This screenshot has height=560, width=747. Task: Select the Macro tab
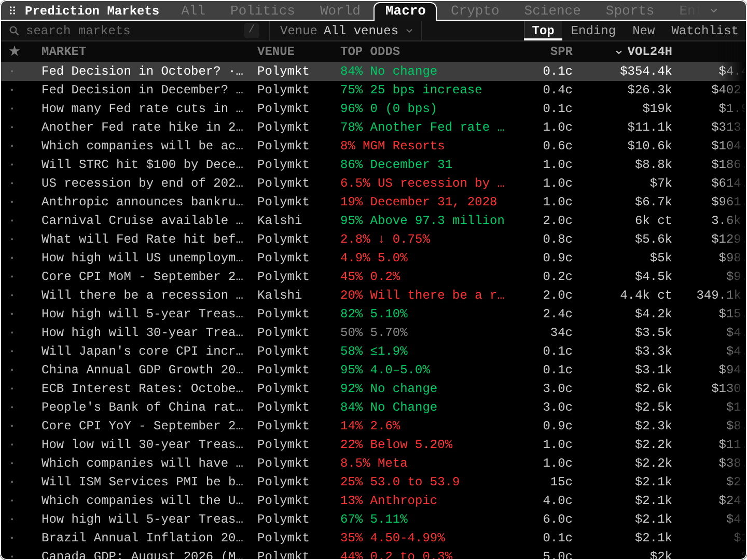click(x=405, y=10)
